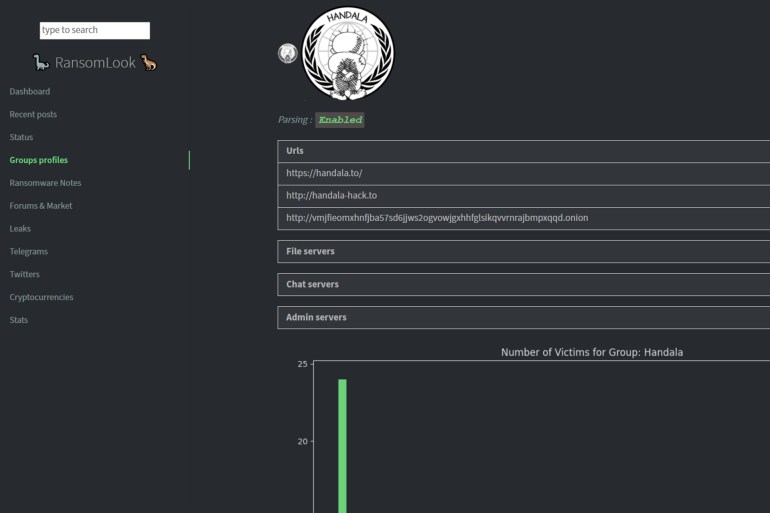Screen dimensions: 770x513
Task: Click the green bar in victims chart
Action: (x=342, y=446)
